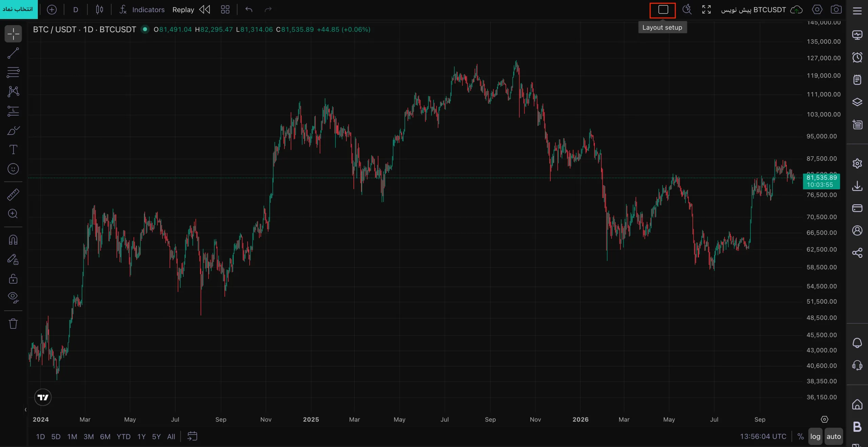Toggle percent scale mode
This screenshot has width=868, height=447.
[801, 436]
